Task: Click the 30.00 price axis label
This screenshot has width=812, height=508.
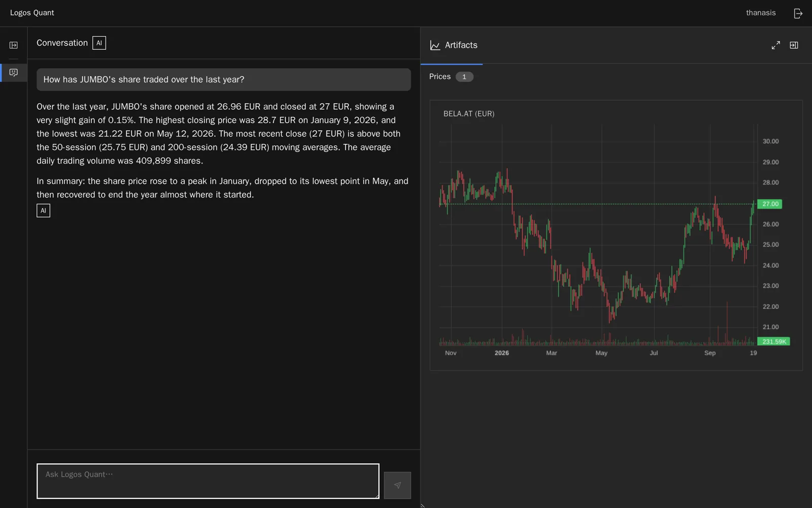Action: [770, 141]
